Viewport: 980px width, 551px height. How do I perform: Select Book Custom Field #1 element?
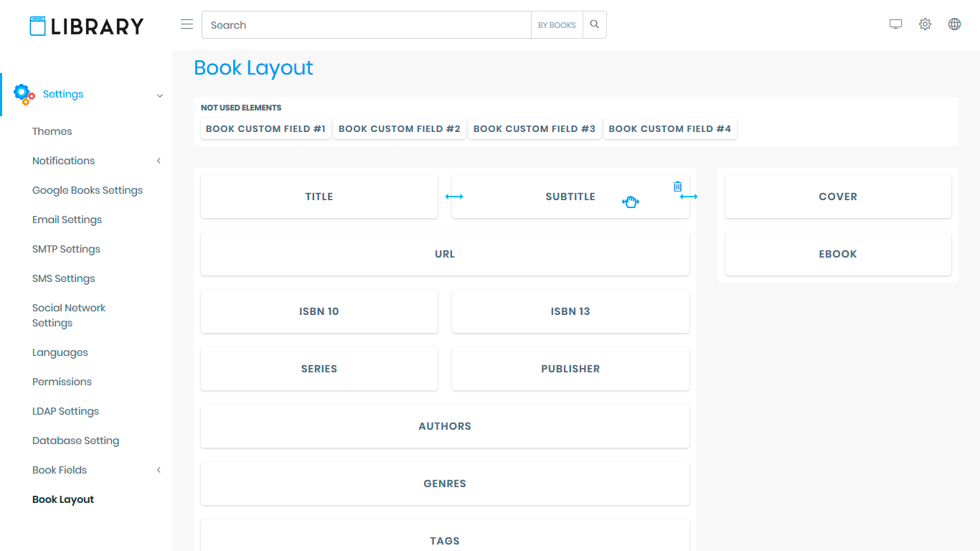tap(265, 129)
